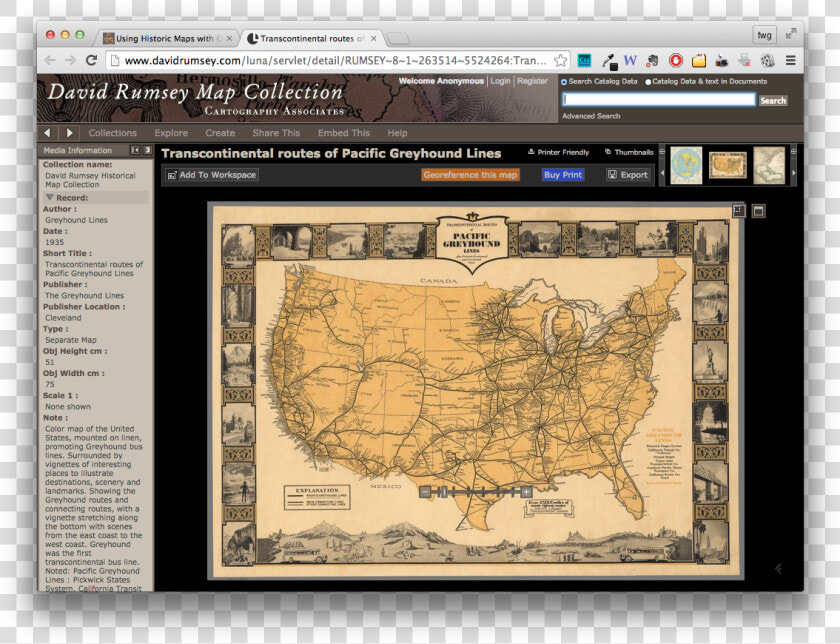840x644 pixels.
Task: Open the Collections menu
Action: click(x=112, y=133)
